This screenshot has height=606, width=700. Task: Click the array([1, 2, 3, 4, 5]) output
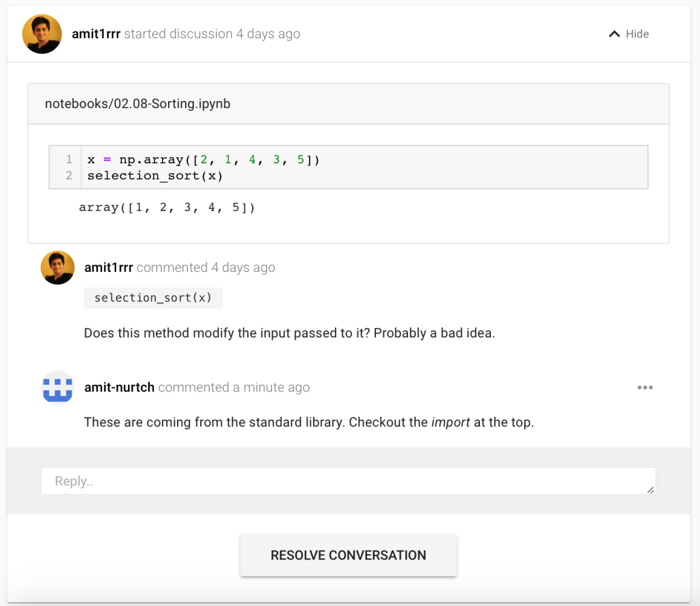click(167, 208)
